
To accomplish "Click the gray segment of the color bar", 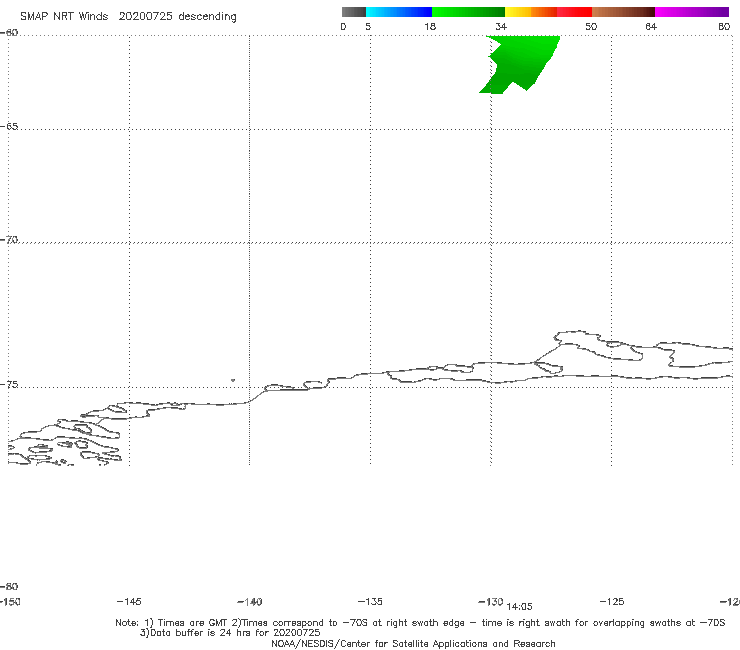I will click(353, 12).
